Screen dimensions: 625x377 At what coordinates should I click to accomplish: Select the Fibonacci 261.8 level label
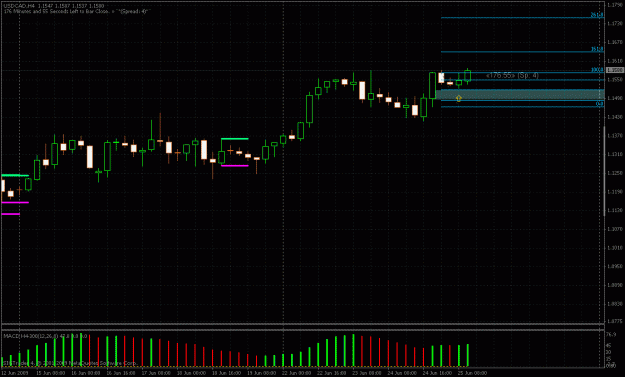pyautogui.click(x=597, y=15)
